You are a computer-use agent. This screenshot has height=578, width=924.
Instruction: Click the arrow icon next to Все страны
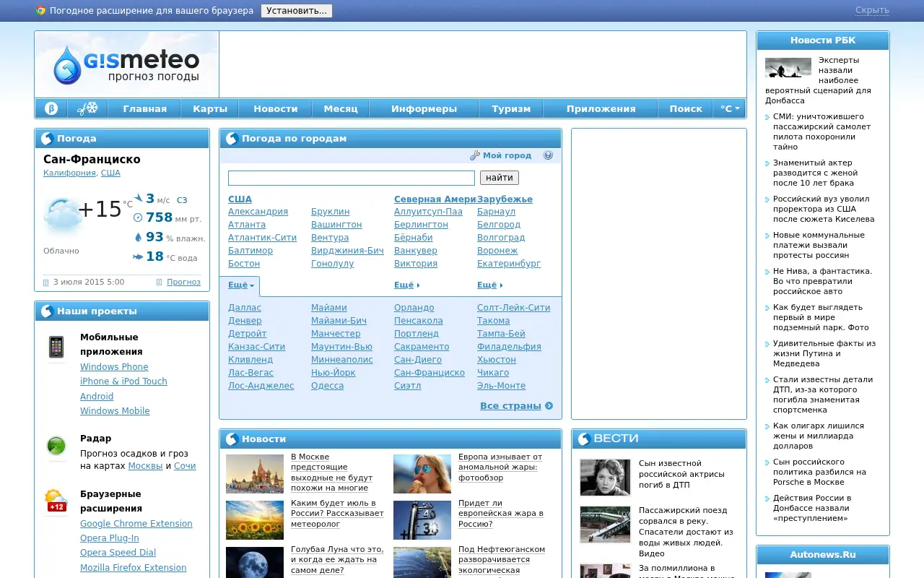[549, 406]
